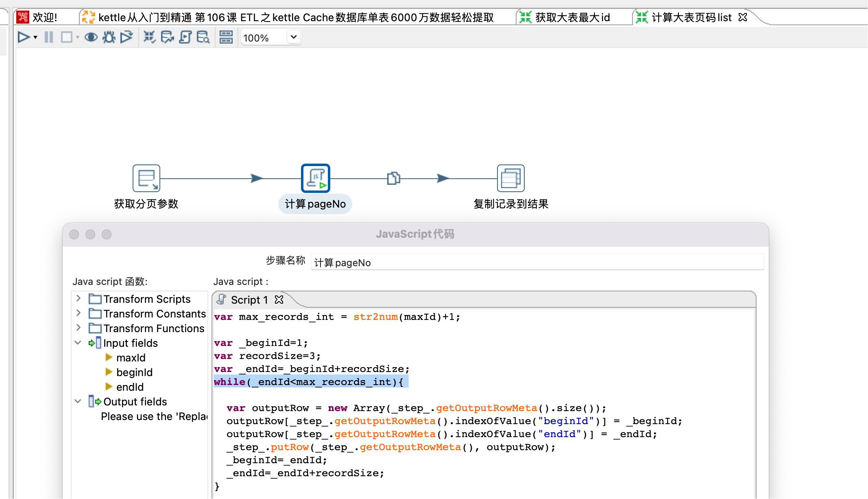Click the show results pane icon
Viewport: 868px width, 499px height.
click(226, 37)
